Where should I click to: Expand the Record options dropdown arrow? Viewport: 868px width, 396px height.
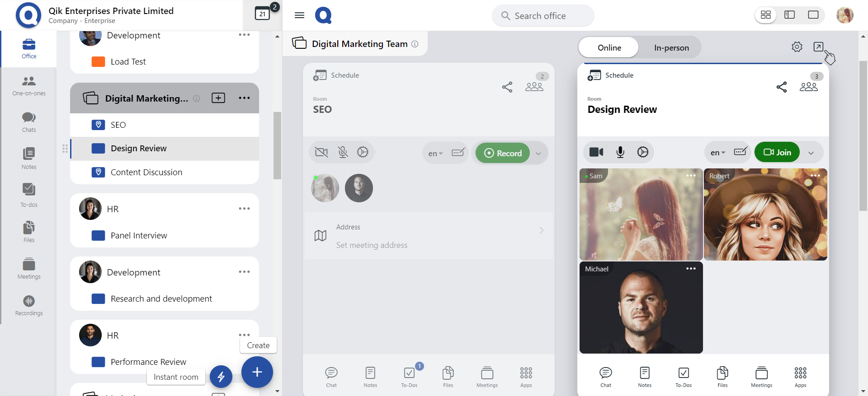click(538, 154)
